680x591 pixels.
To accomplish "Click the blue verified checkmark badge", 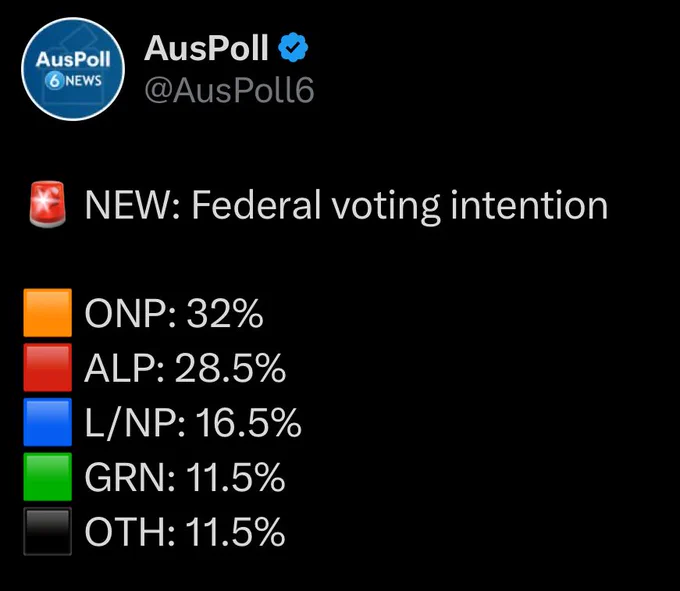I will tap(293, 47).
